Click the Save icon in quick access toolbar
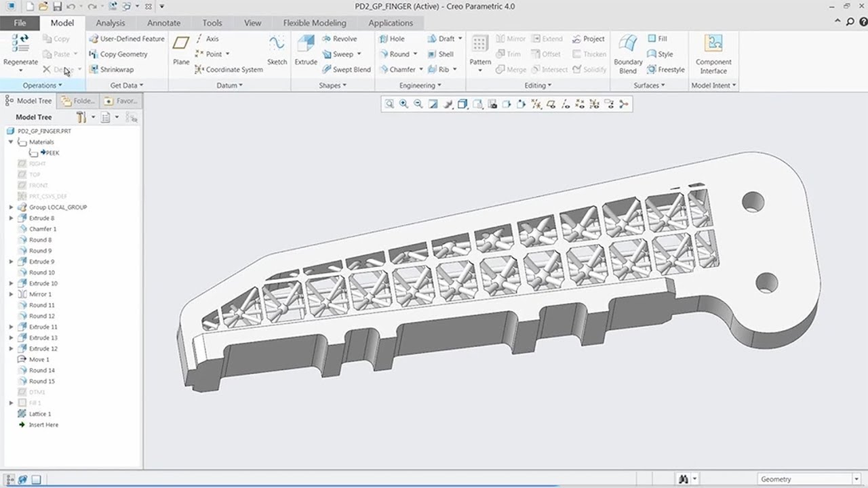This screenshot has height=488, width=868. 57,6
